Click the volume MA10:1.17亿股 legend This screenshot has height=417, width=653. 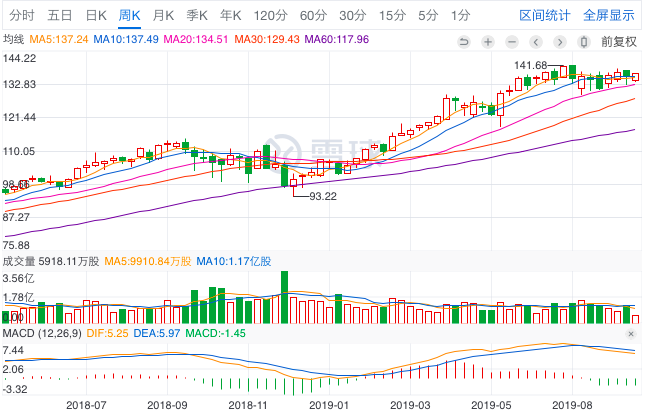234,262
